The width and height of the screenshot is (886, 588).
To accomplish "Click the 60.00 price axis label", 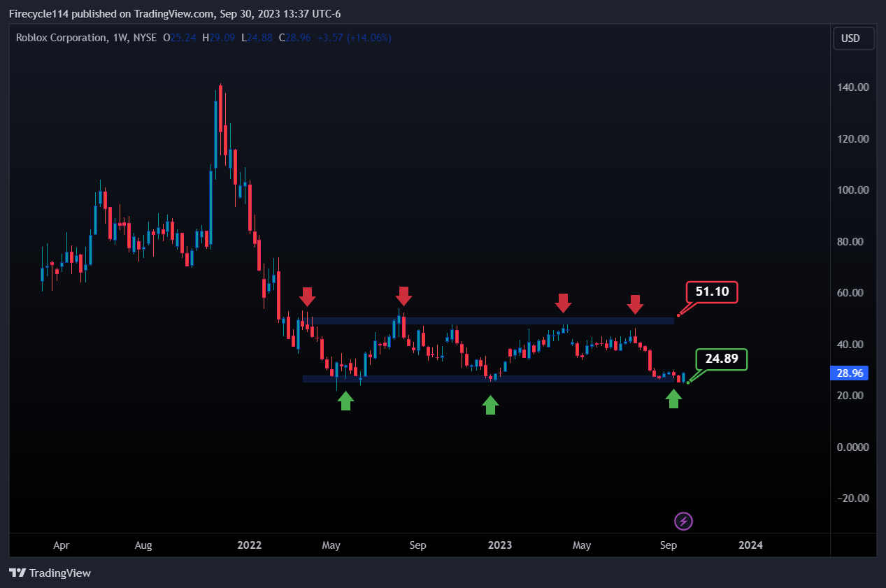I will pyautogui.click(x=851, y=293).
